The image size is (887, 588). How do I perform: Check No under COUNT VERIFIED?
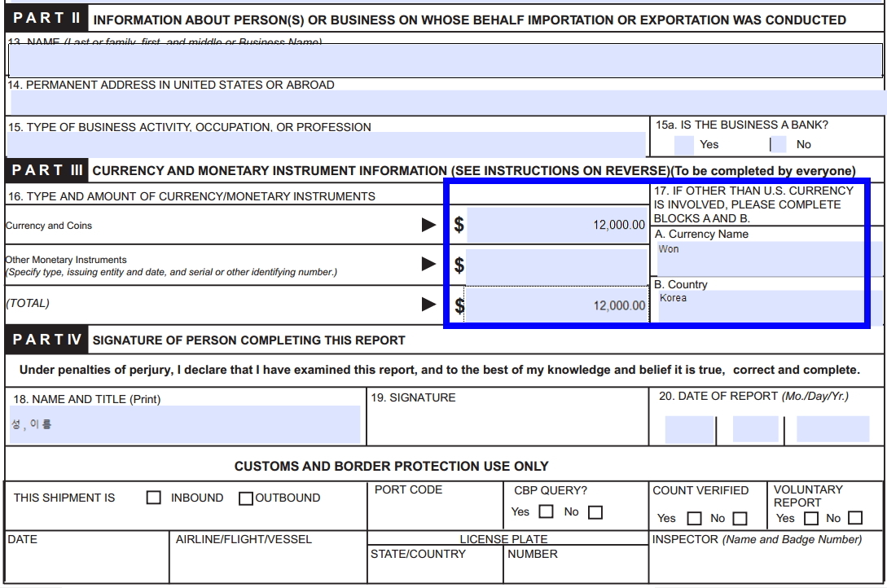coord(740,519)
